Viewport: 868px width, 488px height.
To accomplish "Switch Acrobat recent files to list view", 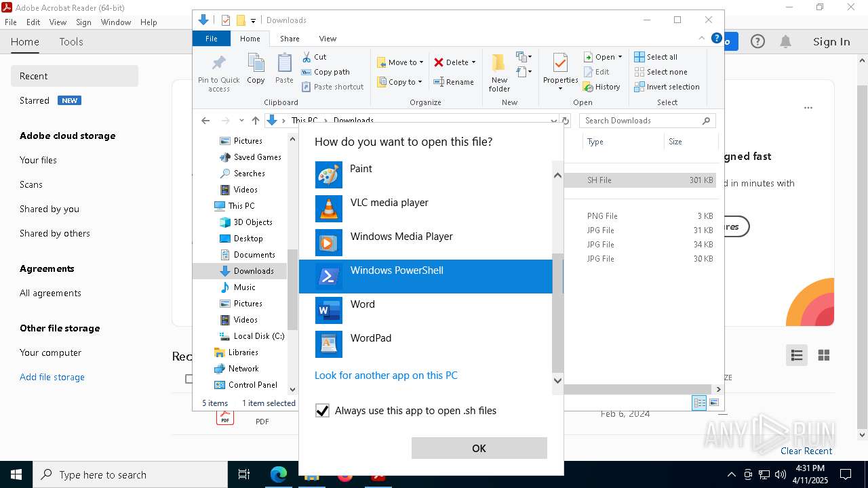I will (x=797, y=355).
